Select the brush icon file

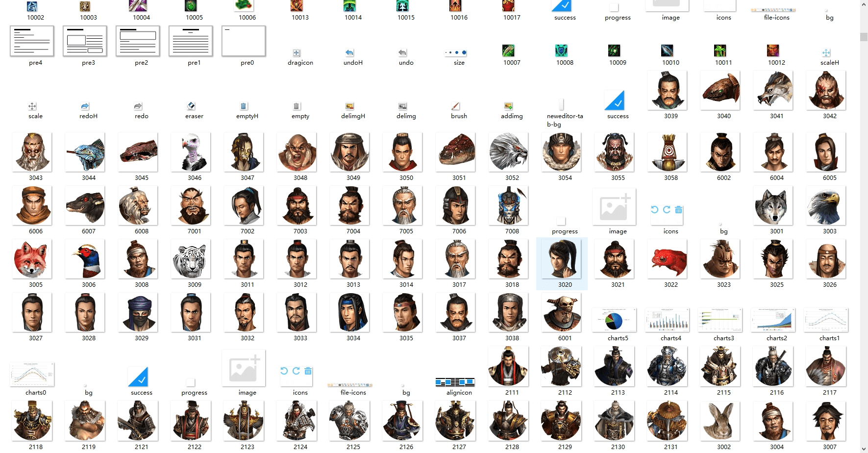click(x=455, y=106)
